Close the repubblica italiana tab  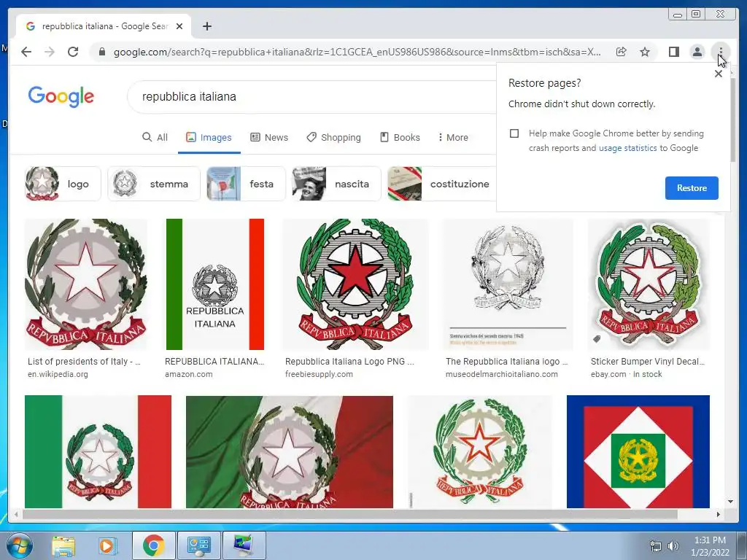[x=179, y=26]
